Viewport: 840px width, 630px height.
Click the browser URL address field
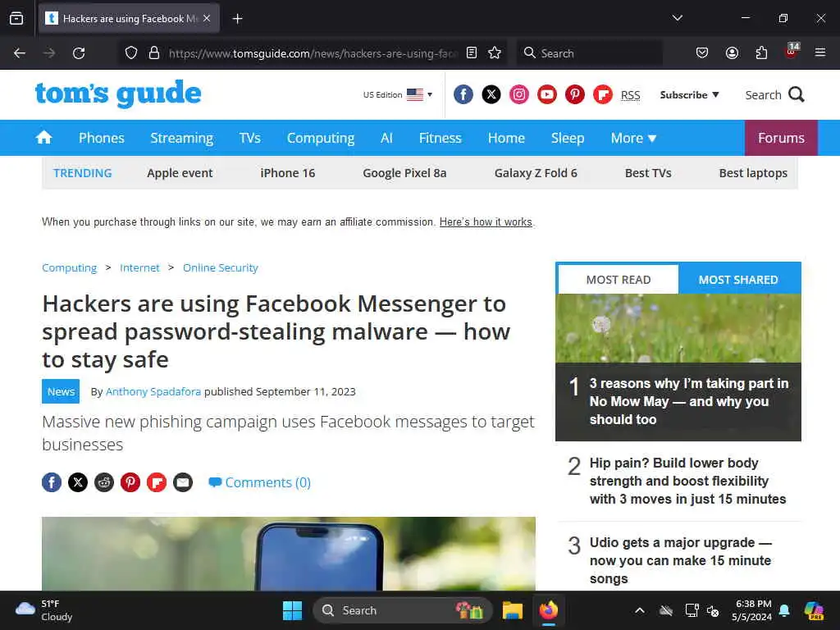click(x=313, y=53)
